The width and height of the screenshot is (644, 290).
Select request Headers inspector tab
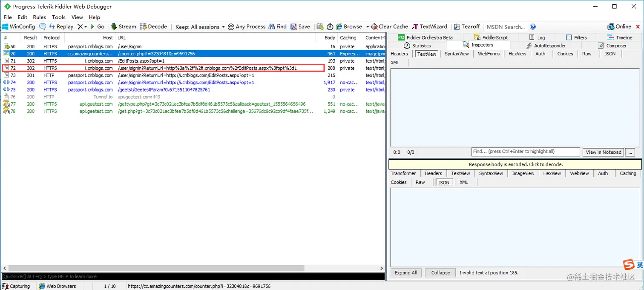pyautogui.click(x=400, y=54)
